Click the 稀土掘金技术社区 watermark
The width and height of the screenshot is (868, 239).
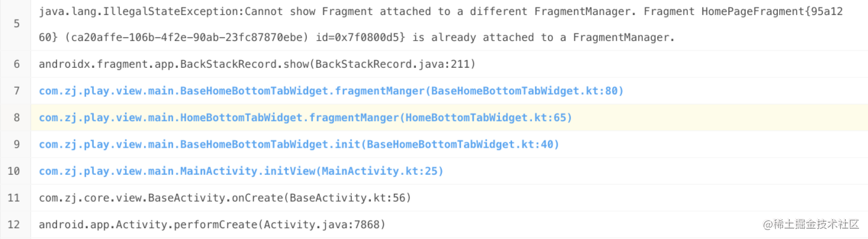[812, 224]
